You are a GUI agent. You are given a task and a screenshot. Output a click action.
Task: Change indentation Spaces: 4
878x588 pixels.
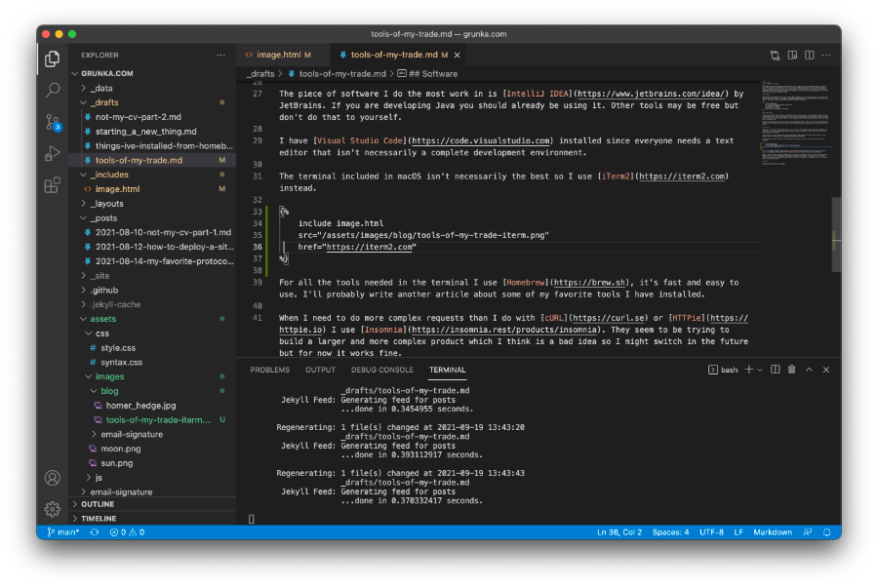[x=670, y=532]
